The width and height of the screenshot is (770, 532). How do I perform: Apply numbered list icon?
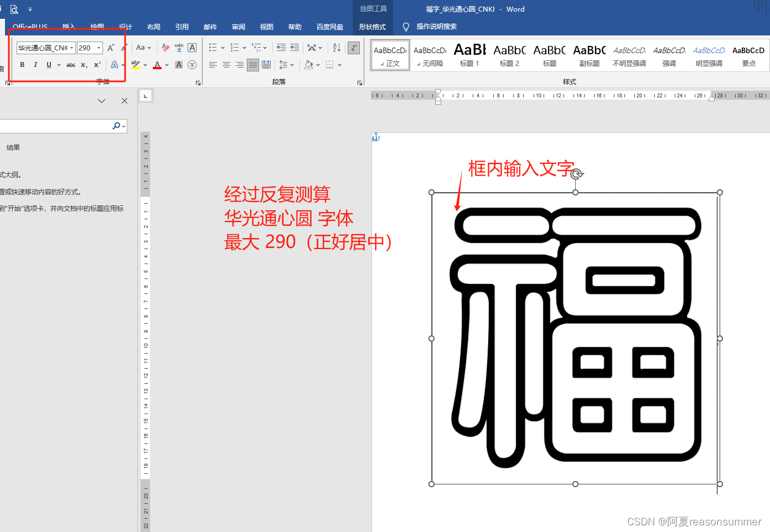[234, 48]
